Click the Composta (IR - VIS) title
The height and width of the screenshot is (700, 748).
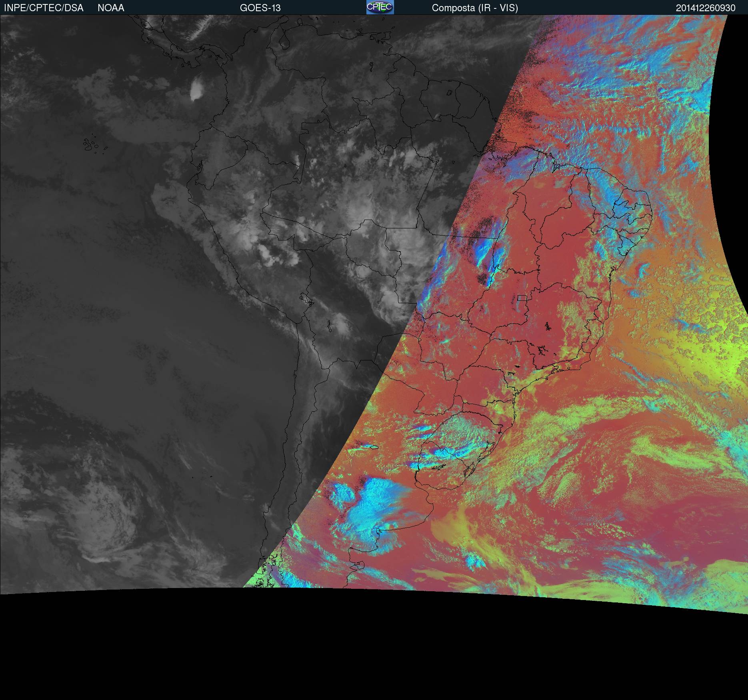[x=475, y=8]
